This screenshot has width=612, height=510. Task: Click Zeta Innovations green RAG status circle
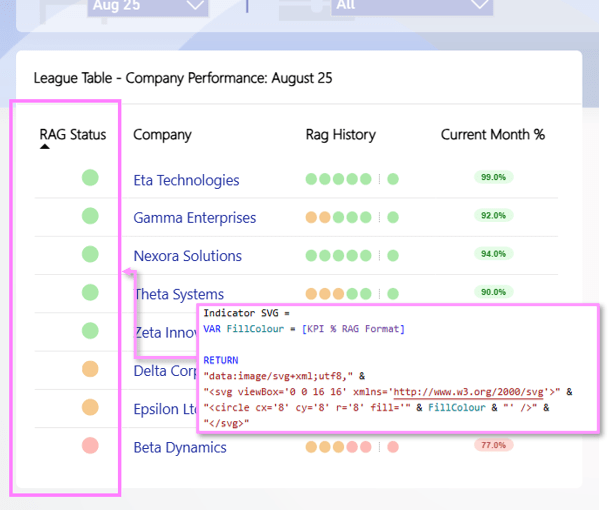[90, 331]
